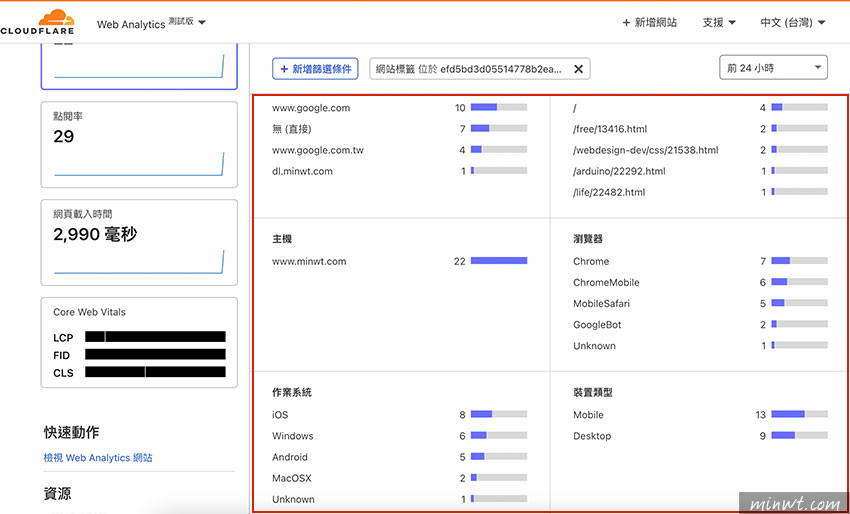850x514 pixels.
Task: Click the 作業系統 section heading
Action: point(292,393)
